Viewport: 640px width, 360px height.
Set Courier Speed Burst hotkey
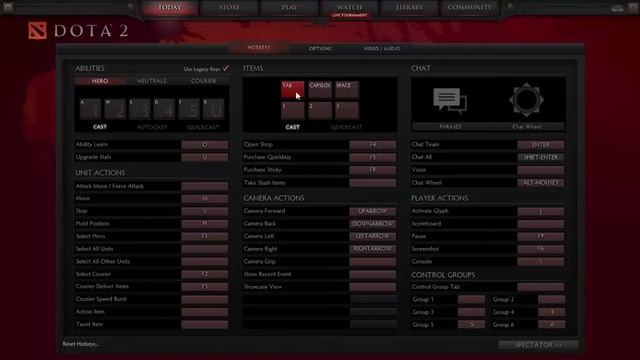pos(204,299)
